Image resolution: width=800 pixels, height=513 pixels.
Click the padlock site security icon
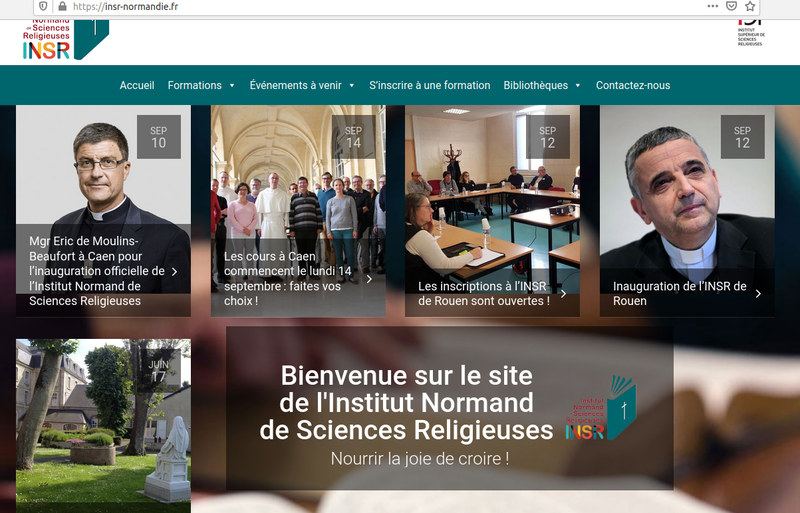[62, 6]
